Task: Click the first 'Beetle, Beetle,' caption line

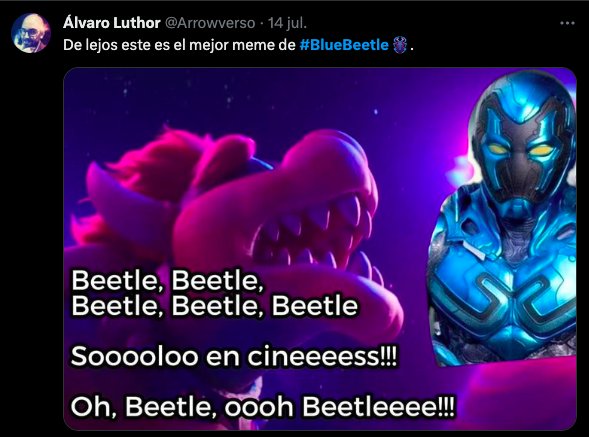Action: [x=168, y=280]
